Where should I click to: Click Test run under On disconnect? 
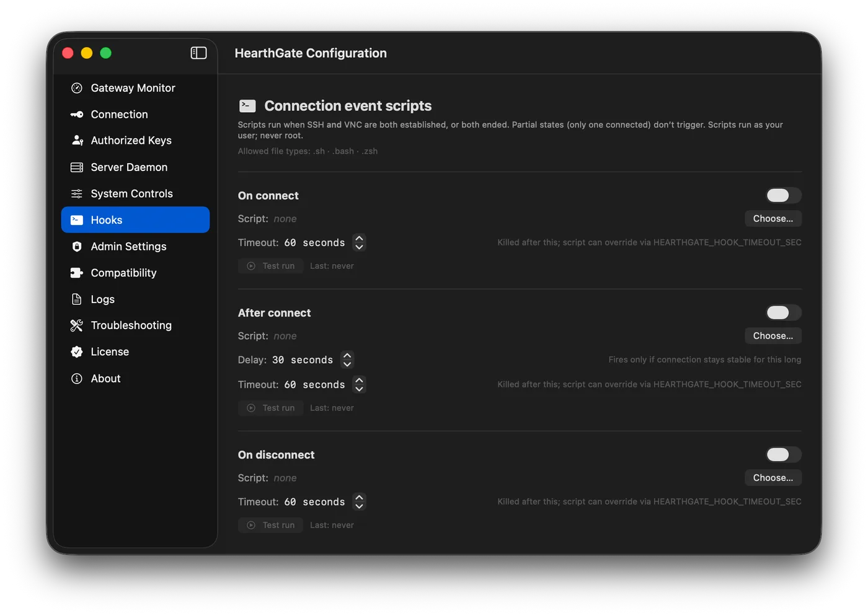click(270, 525)
